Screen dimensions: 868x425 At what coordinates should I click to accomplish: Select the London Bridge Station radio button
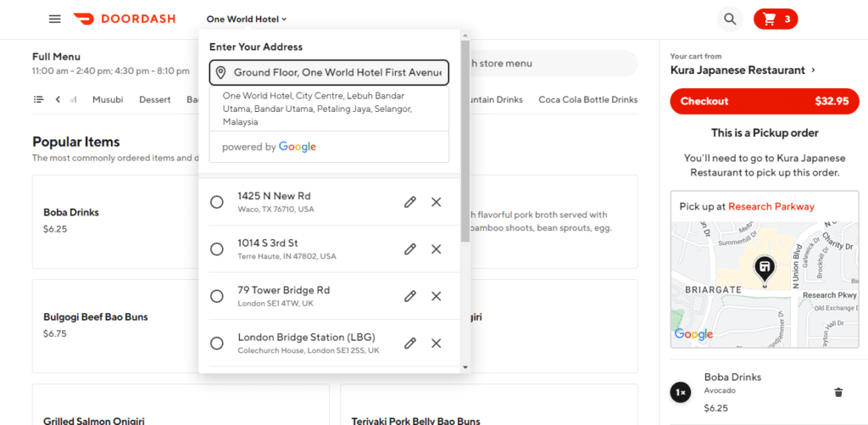(x=217, y=344)
